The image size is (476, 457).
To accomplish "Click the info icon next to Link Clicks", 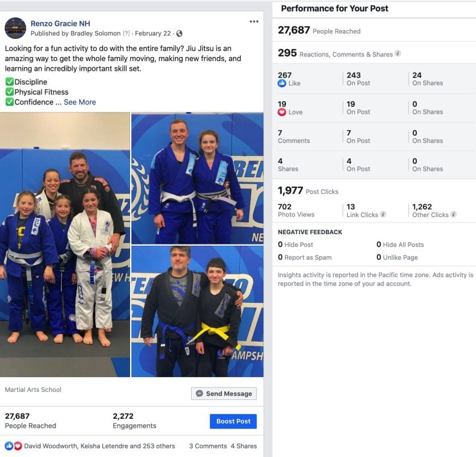I will tap(383, 214).
